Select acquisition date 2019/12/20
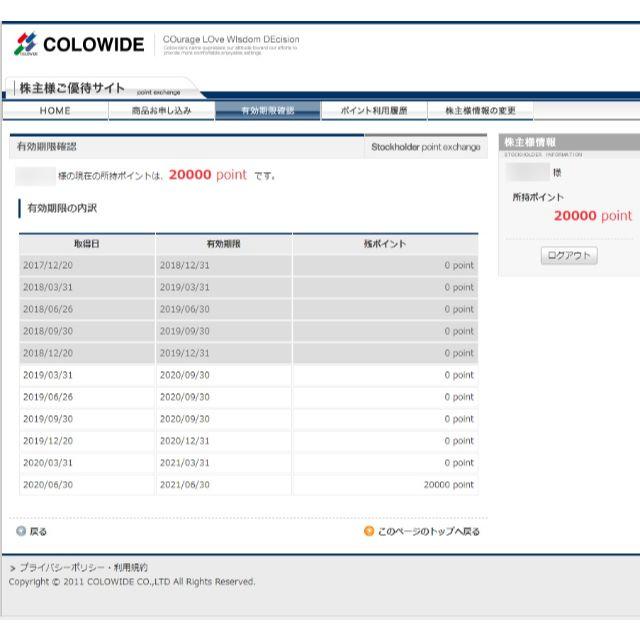The height and width of the screenshot is (640, 640). click(48, 441)
